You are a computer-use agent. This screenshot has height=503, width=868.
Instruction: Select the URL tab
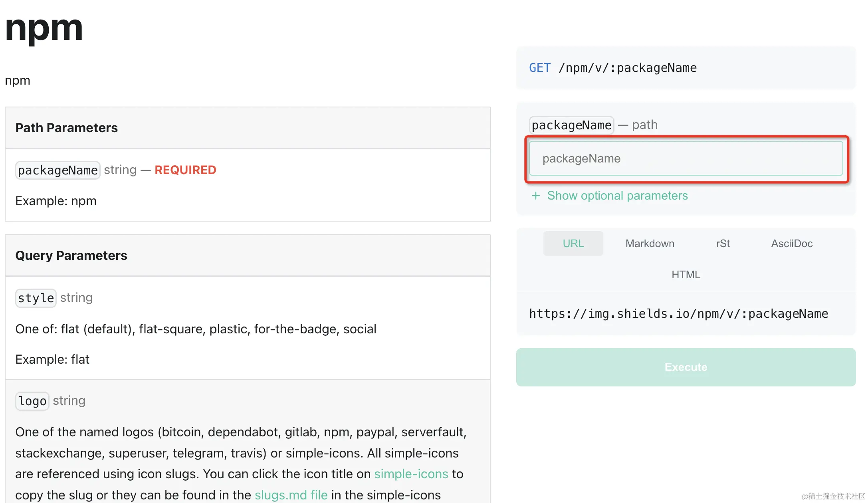(x=573, y=244)
